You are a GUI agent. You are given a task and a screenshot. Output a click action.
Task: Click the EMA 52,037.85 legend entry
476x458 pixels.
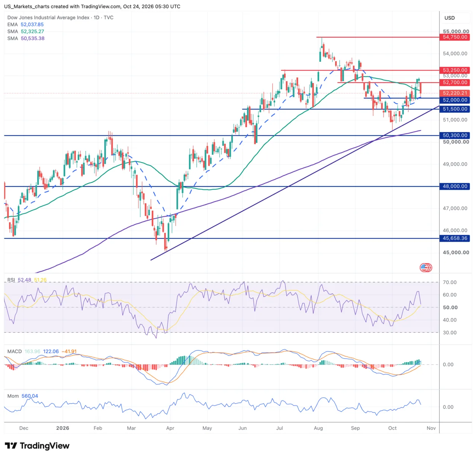(25, 25)
